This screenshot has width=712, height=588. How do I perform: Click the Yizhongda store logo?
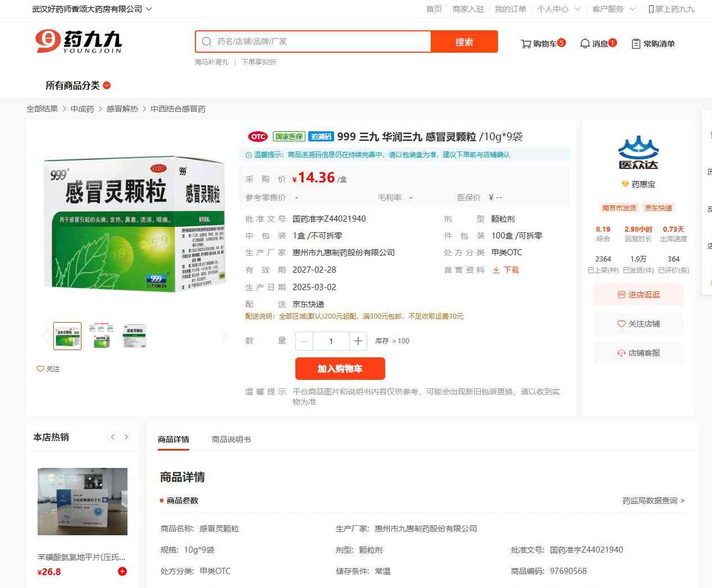(x=638, y=153)
